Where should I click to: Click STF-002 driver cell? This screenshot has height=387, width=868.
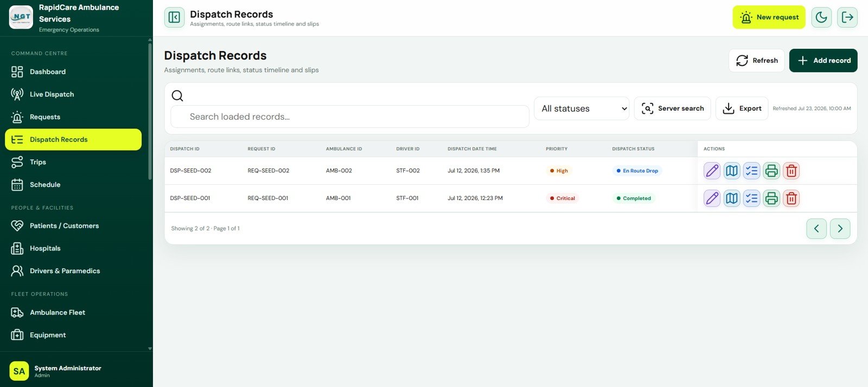tap(408, 171)
